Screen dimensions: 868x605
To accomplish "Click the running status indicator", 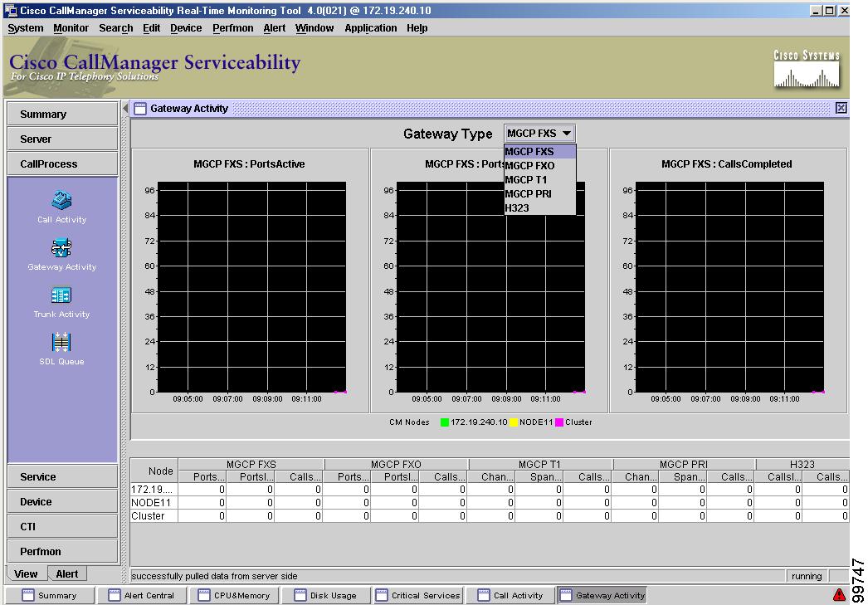I will click(x=807, y=576).
